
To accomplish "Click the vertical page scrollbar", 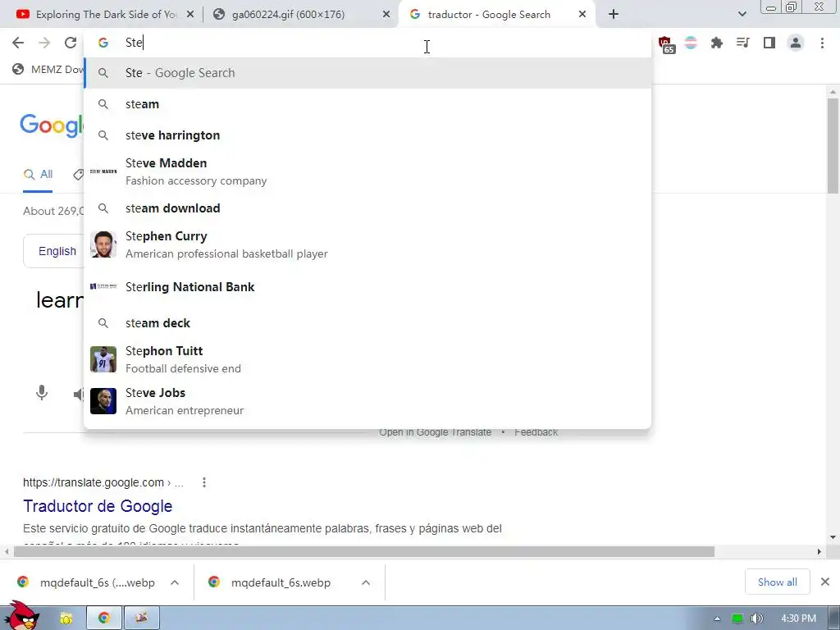I will pos(833,144).
